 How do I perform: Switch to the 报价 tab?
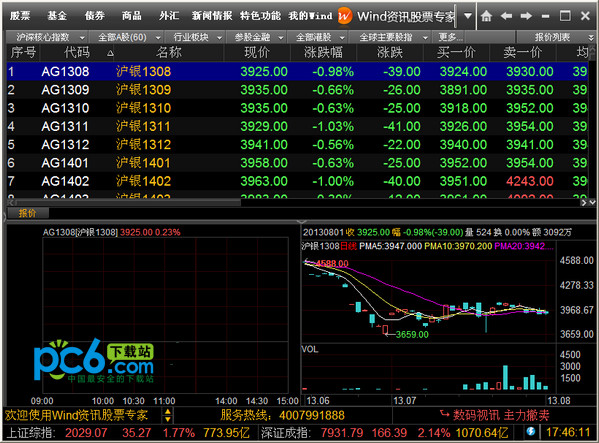tap(28, 213)
